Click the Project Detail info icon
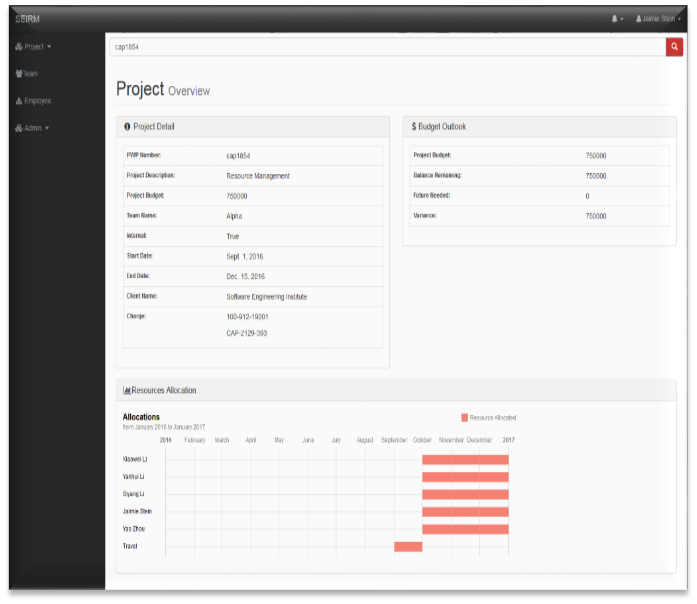The width and height of the screenshot is (697, 604). point(127,127)
